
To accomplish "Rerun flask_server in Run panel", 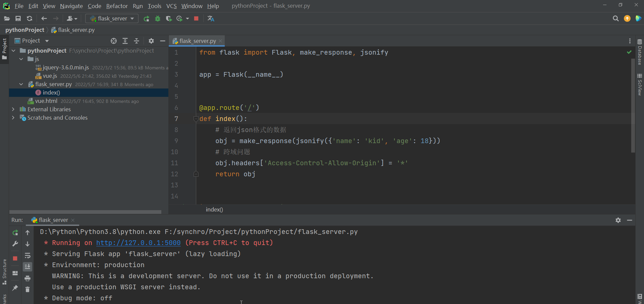I will click(15, 233).
